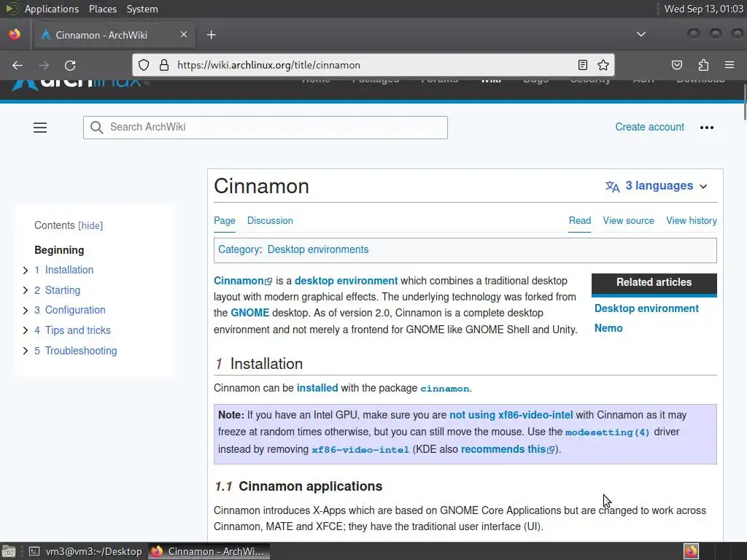Viewport: 747px width, 560px height.
Task: Open not using xf86-video-intel link
Action: click(x=511, y=415)
